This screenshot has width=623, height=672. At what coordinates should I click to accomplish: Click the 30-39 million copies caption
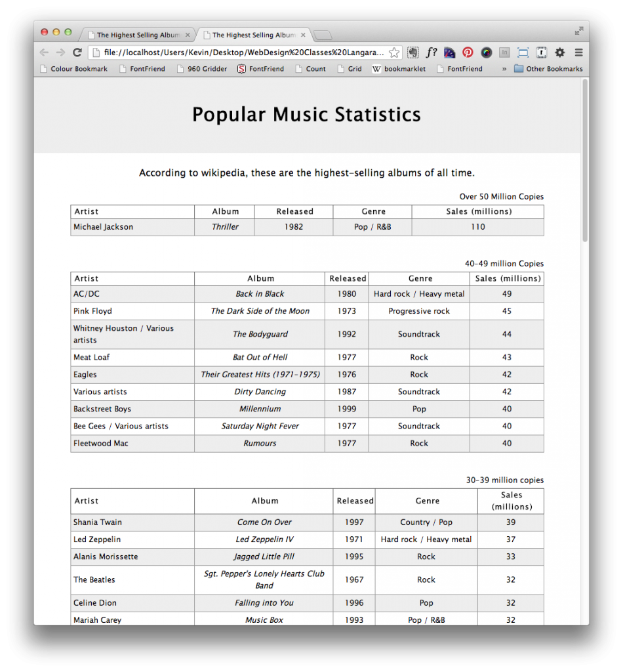pos(505,480)
